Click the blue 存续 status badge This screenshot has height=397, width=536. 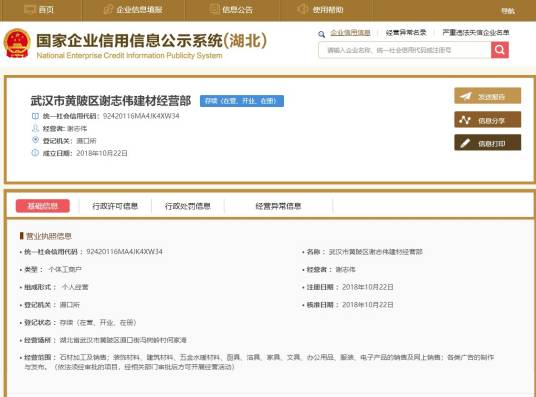point(242,101)
